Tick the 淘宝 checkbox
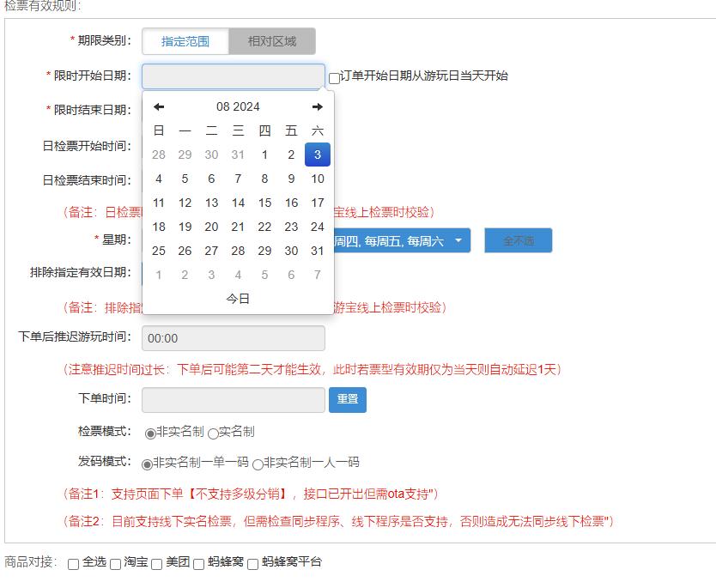The width and height of the screenshot is (716, 588). (116, 564)
